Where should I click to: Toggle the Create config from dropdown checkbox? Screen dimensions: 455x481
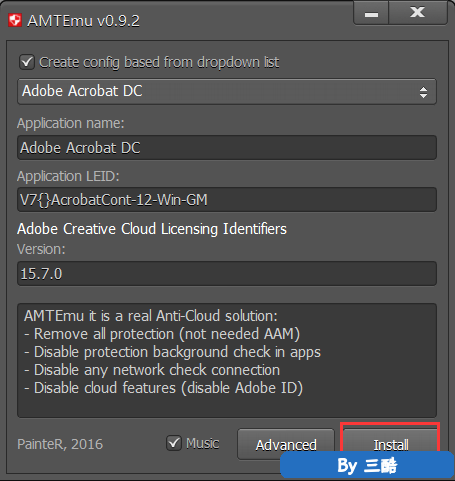27,62
